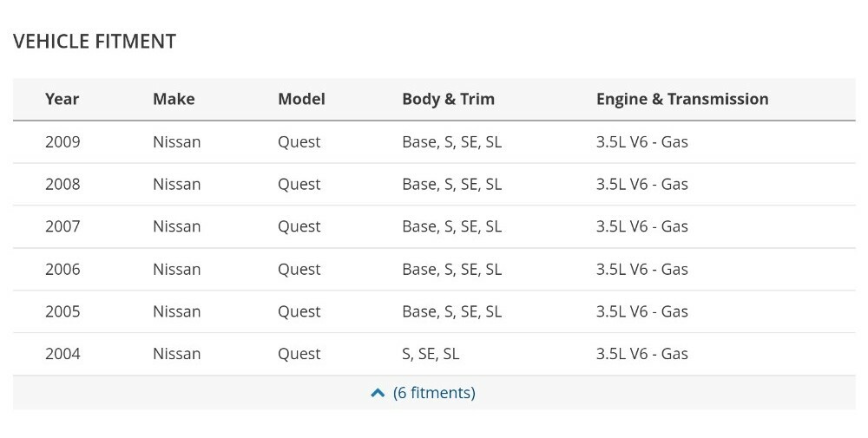Select Base, S, SE, SL trim for 2008
Viewport: 868px width, 438px height.
pos(451,184)
